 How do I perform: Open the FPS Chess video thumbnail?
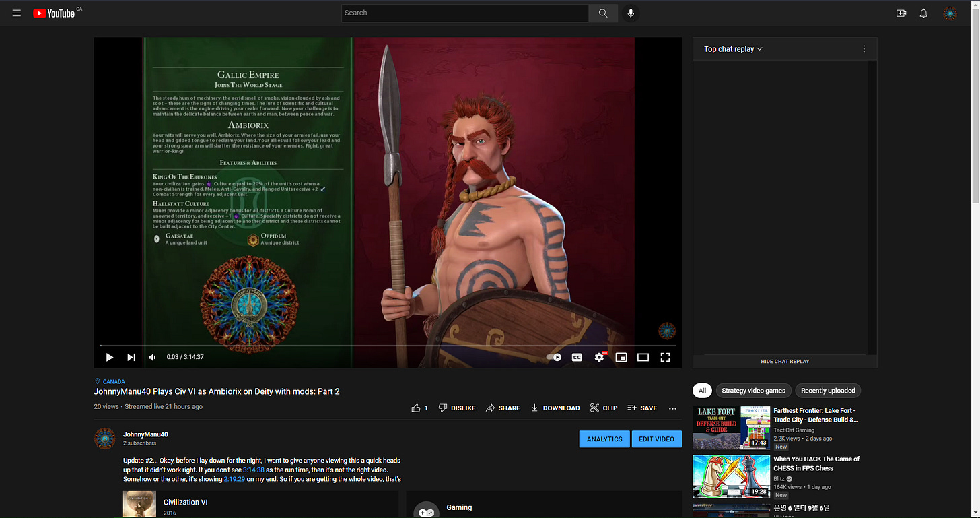[x=731, y=476]
